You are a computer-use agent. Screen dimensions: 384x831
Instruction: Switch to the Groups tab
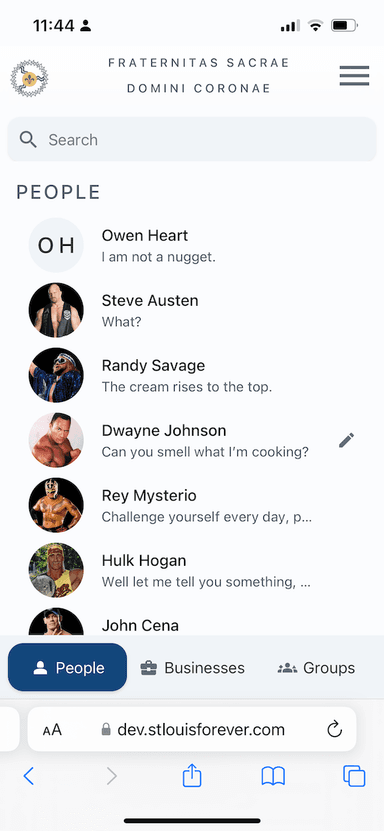point(316,668)
